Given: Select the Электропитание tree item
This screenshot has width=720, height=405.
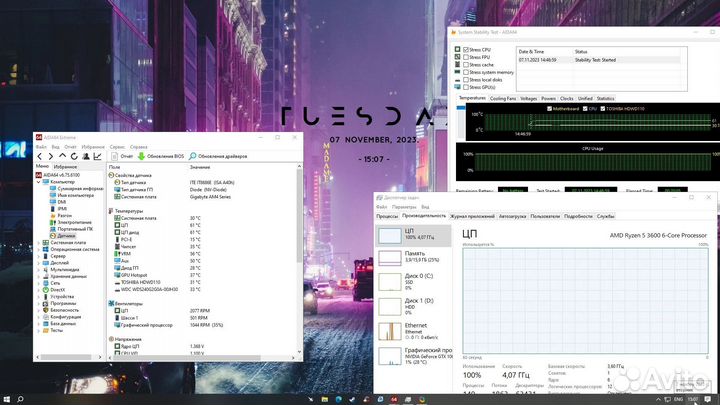Looking at the screenshot, I should pyautogui.click(x=70, y=222).
